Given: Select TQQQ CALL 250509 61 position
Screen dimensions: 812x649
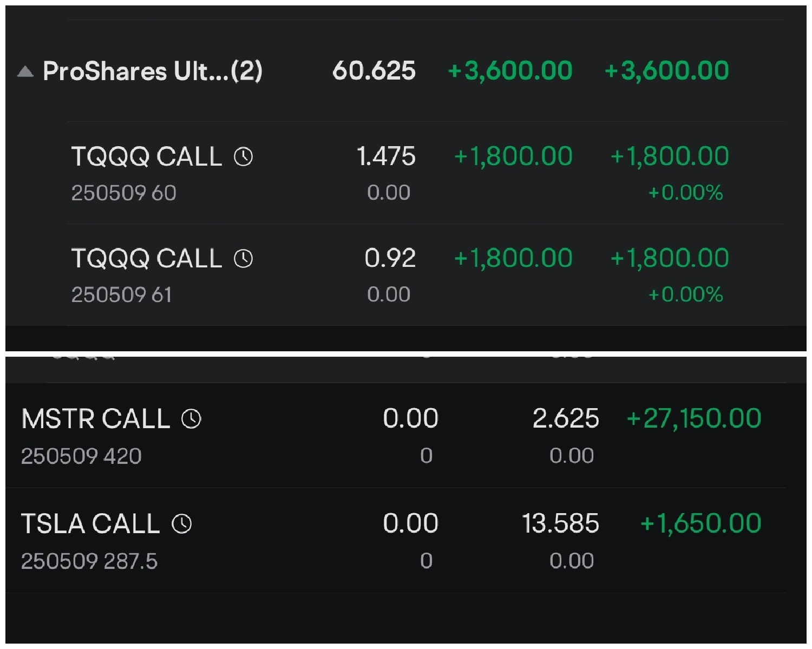Looking at the screenshot, I should (x=426, y=275).
